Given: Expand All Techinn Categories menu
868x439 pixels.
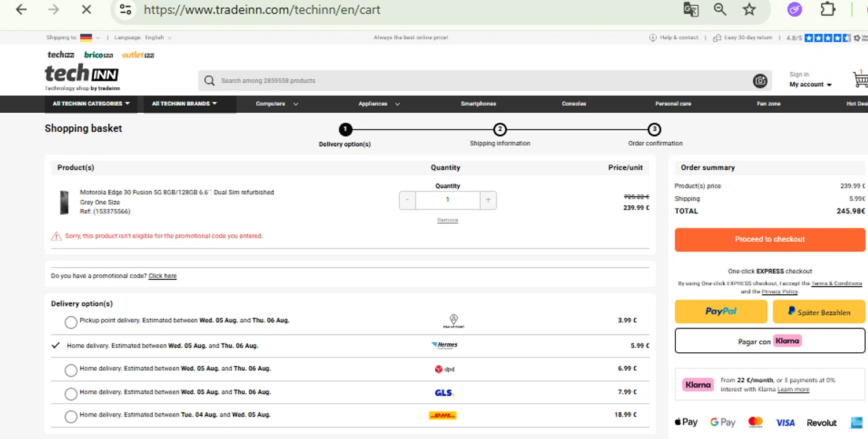Looking at the screenshot, I should (91, 104).
